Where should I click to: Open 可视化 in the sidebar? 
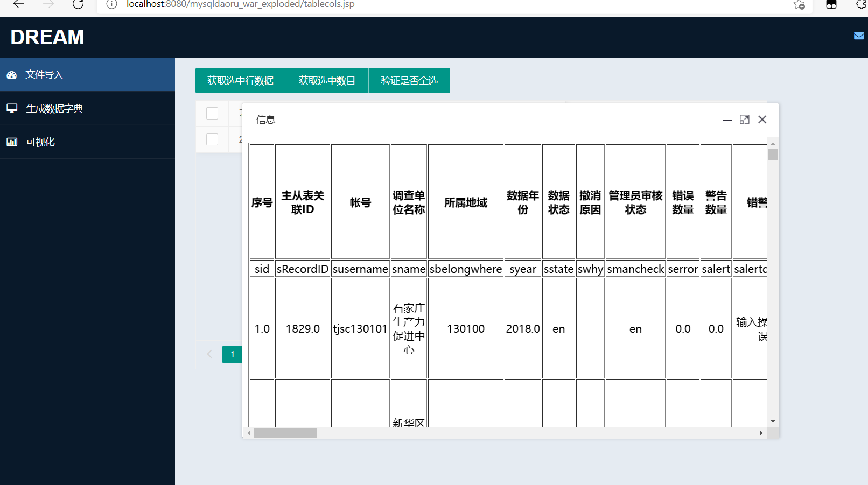pos(87,142)
